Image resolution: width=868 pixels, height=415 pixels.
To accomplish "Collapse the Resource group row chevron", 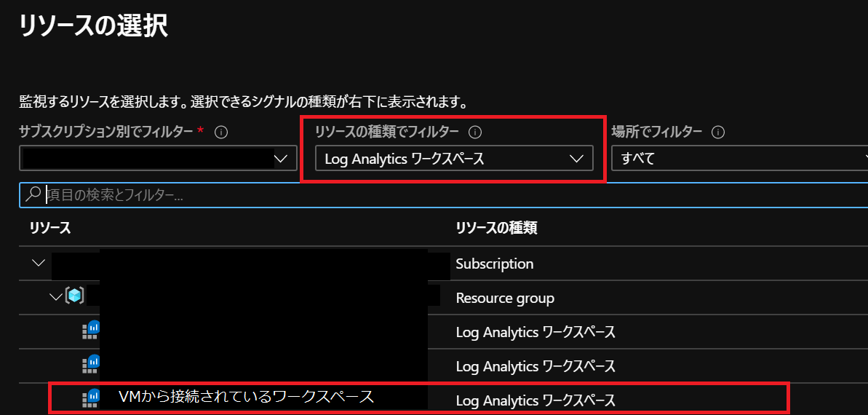I will coord(56,298).
